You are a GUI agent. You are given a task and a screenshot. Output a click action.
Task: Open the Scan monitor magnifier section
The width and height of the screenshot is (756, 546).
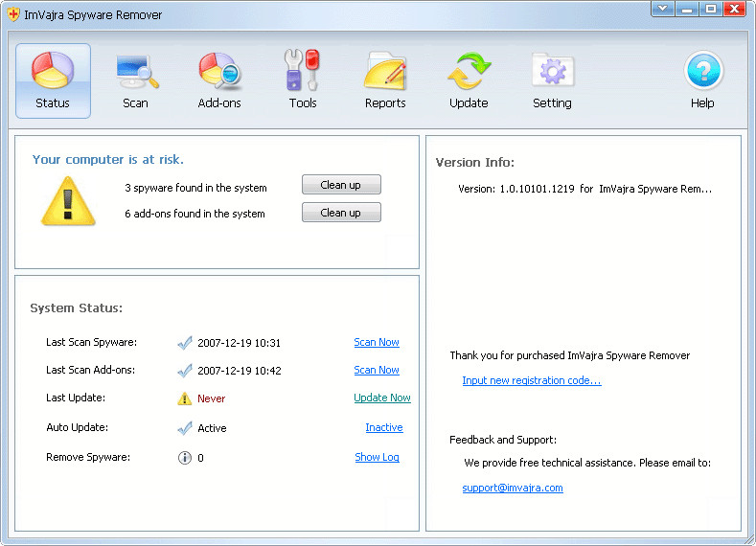[136, 80]
